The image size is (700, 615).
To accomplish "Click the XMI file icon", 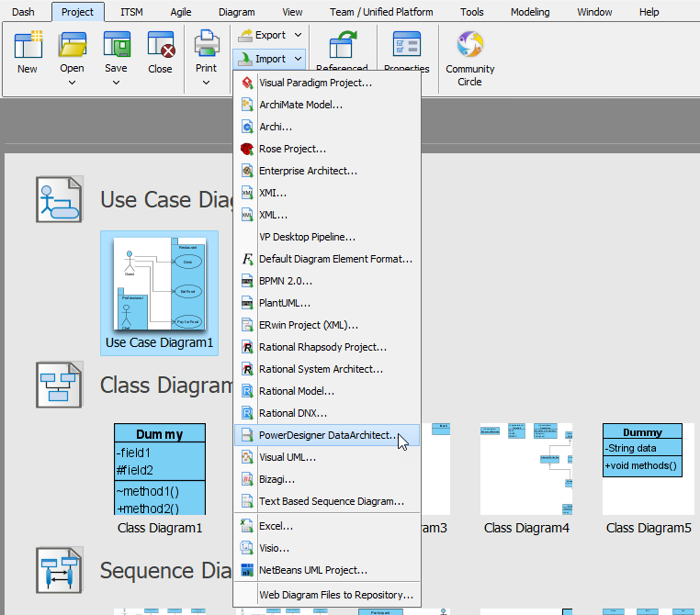I will (247, 193).
